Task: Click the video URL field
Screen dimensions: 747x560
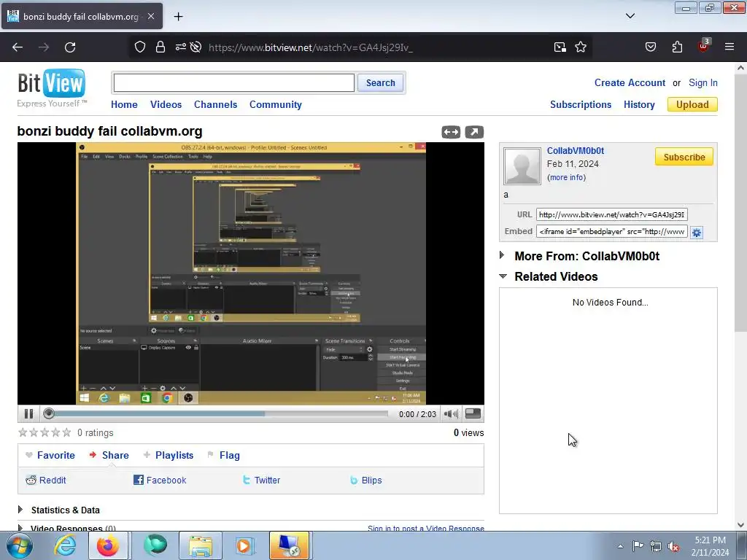Action: click(x=612, y=215)
